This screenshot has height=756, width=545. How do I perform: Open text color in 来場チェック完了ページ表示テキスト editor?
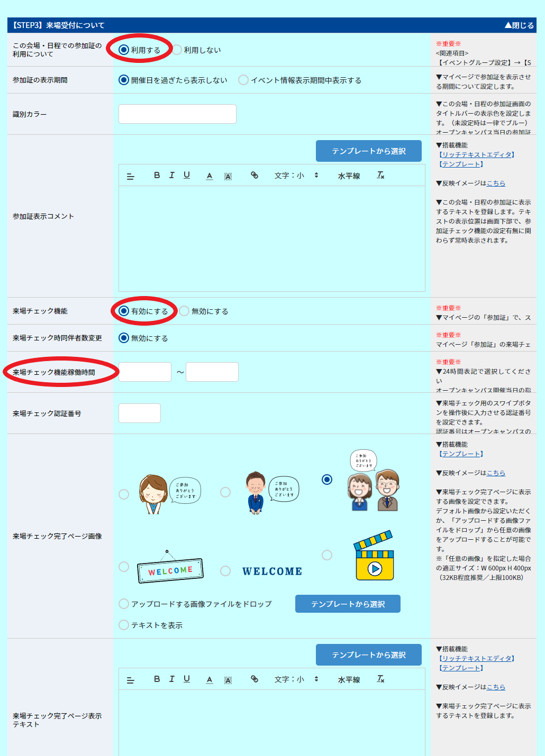pyautogui.click(x=210, y=680)
